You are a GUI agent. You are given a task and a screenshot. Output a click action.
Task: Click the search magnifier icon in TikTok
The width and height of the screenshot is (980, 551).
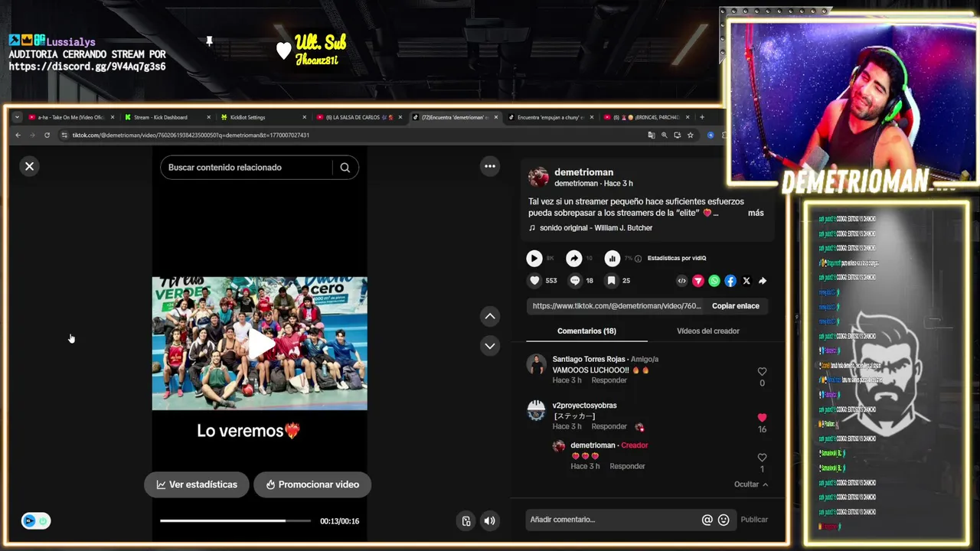345,168
